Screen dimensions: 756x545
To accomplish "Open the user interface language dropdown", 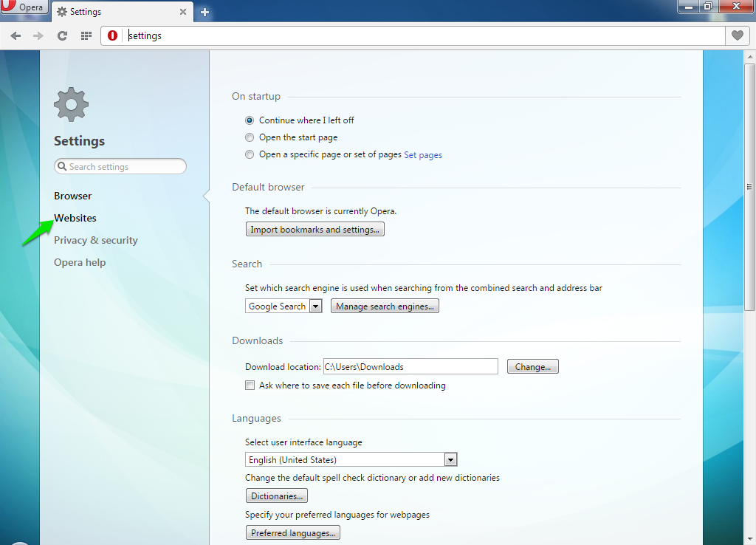I will (x=450, y=459).
